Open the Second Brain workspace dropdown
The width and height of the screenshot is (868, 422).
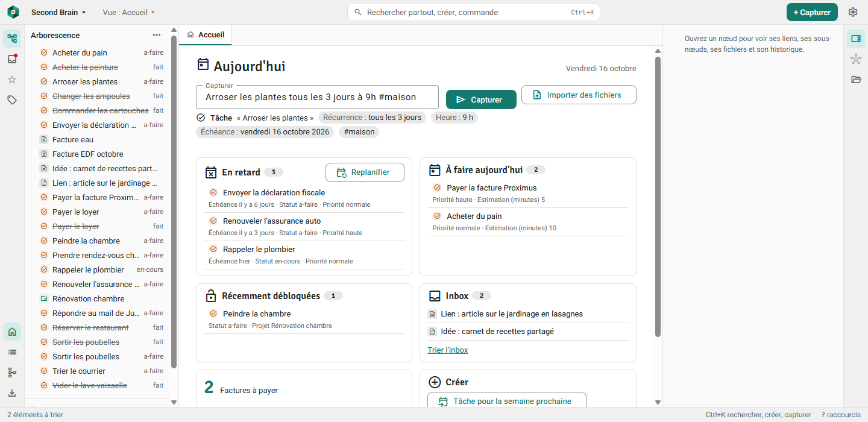tap(58, 12)
